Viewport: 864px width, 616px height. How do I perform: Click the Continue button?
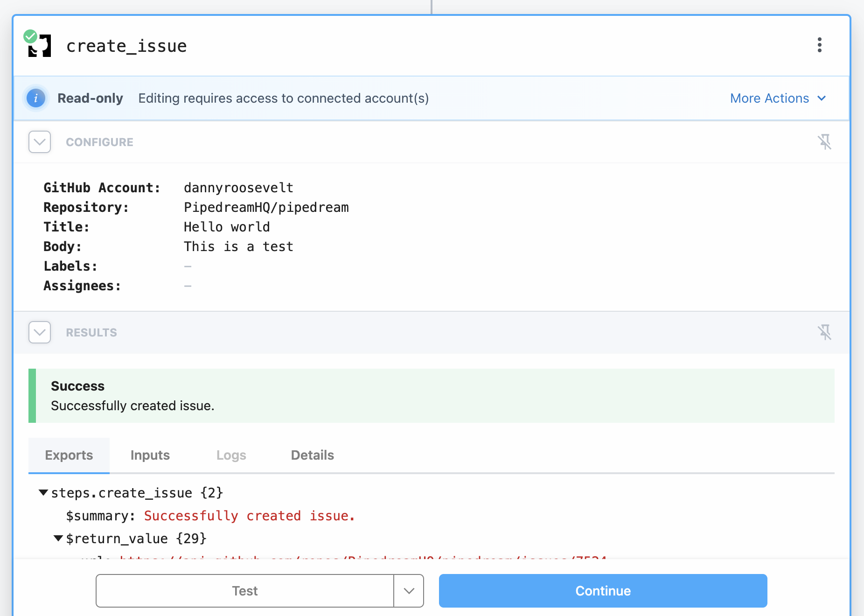coord(603,591)
